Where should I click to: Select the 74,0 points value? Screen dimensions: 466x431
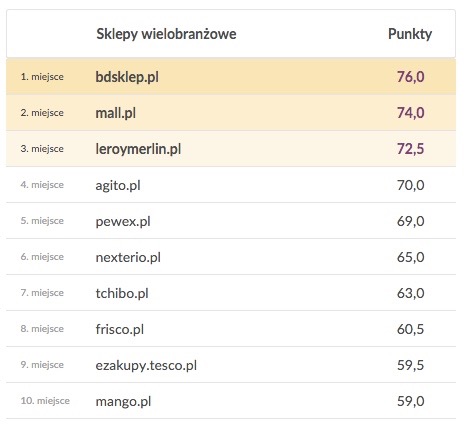tap(410, 113)
